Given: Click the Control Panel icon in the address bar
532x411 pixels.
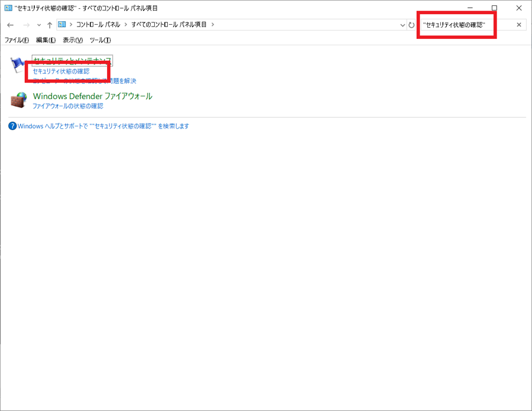Looking at the screenshot, I should coord(62,25).
